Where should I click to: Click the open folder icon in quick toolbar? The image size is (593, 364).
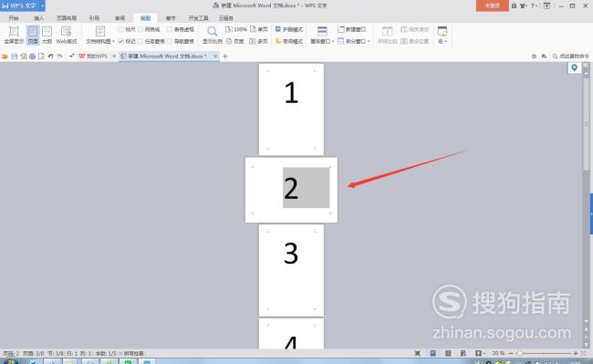5,57
